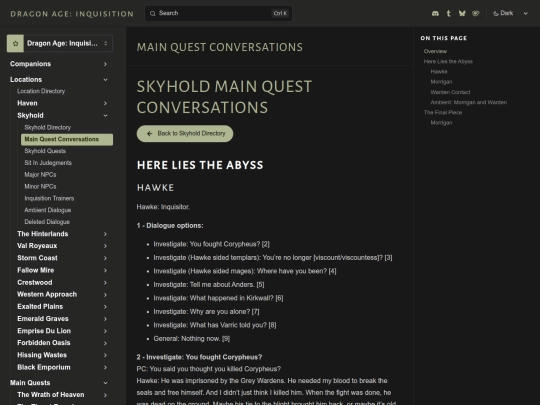Expand the Exalted Plains chevron

pyautogui.click(x=105, y=307)
